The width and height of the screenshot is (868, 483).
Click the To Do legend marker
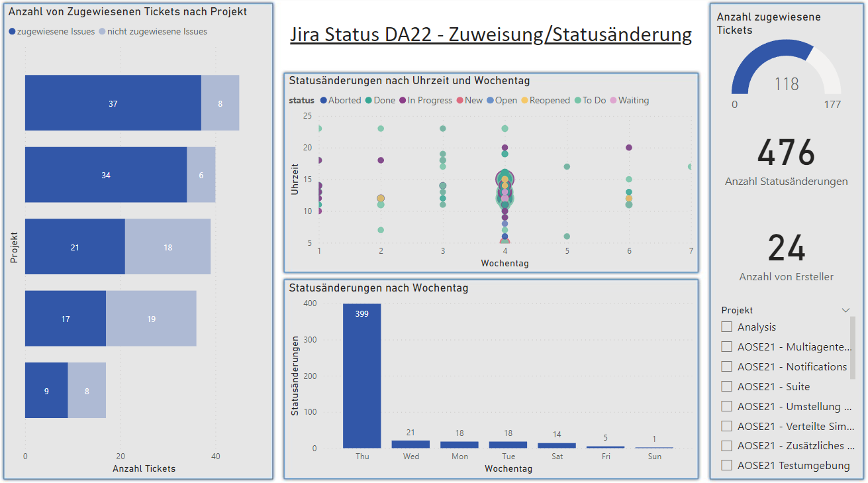point(578,101)
